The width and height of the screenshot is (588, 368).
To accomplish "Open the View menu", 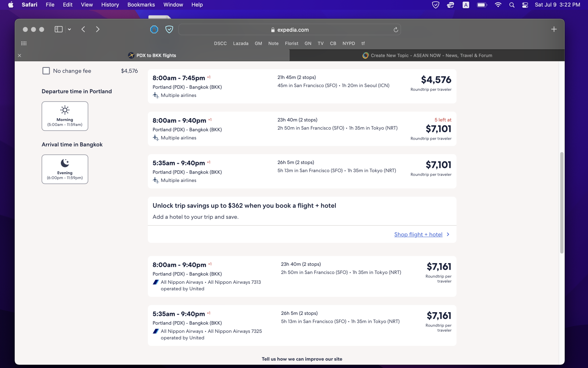I will pos(87,5).
